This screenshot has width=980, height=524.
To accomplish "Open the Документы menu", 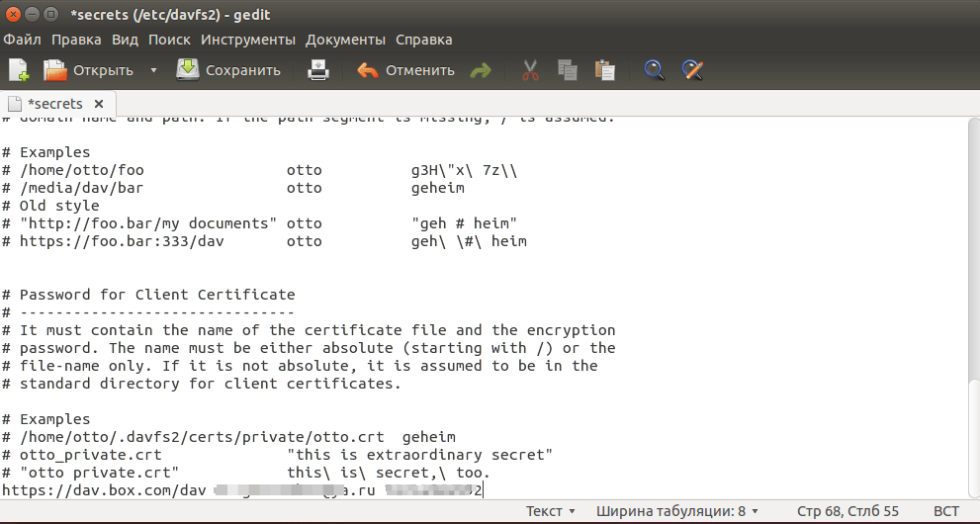I will (346, 40).
